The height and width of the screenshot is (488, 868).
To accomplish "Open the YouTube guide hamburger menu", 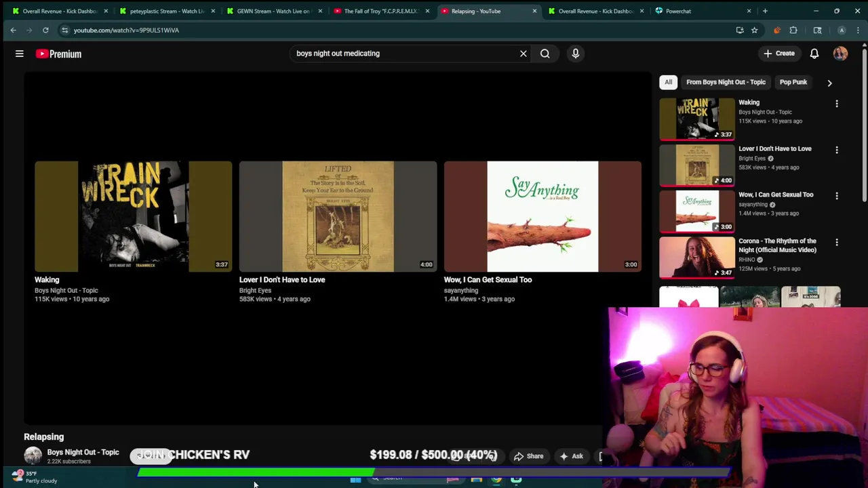I will coord(20,54).
